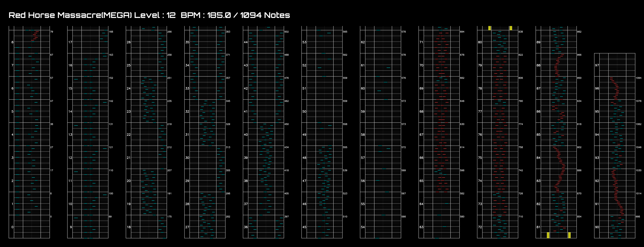Click the note count 282
This screenshot has width=644, height=247.
228,216
